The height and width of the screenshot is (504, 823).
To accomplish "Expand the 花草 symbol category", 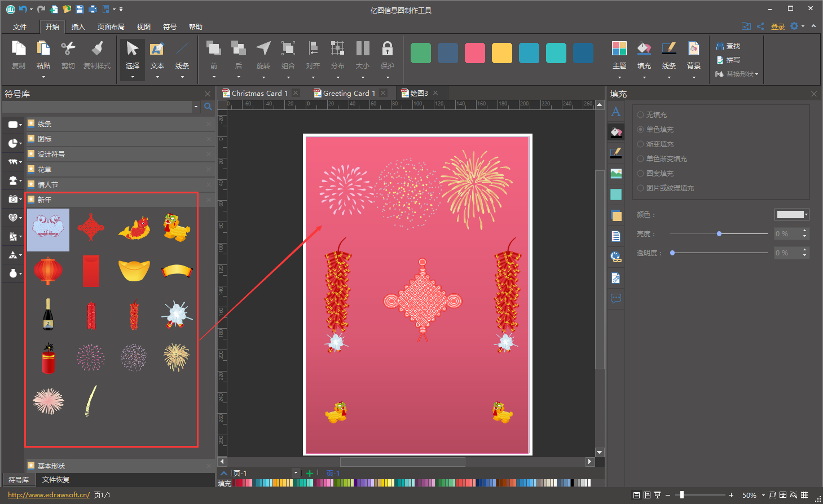I will (x=45, y=169).
